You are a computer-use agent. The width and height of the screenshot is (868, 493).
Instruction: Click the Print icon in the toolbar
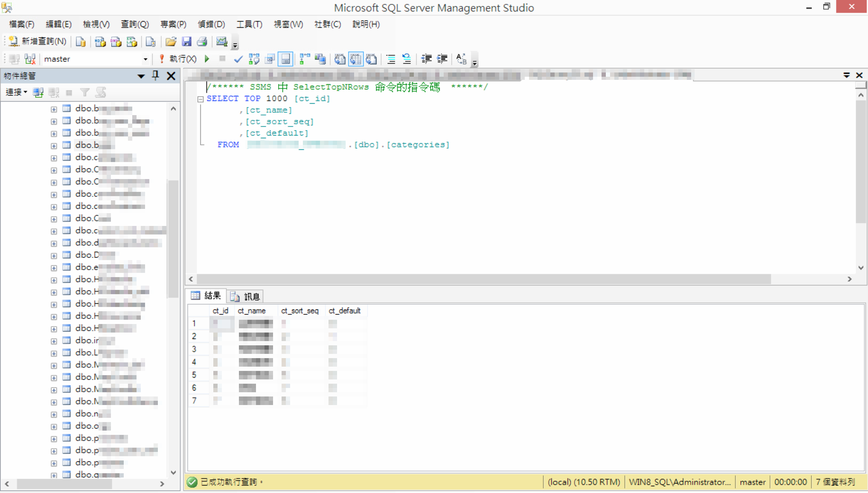click(202, 41)
